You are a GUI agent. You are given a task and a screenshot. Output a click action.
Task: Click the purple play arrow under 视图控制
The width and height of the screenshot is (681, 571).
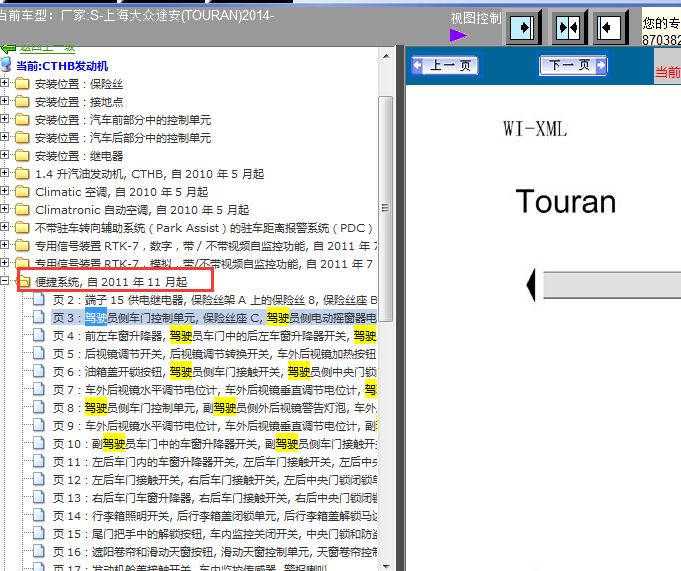click(459, 35)
